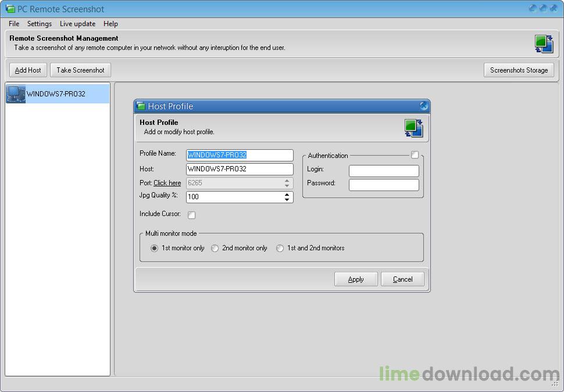The height and width of the screenshot is (392, 564).
Task: Click the Port 'Click here' link
Action: click(x=167, y=183)
